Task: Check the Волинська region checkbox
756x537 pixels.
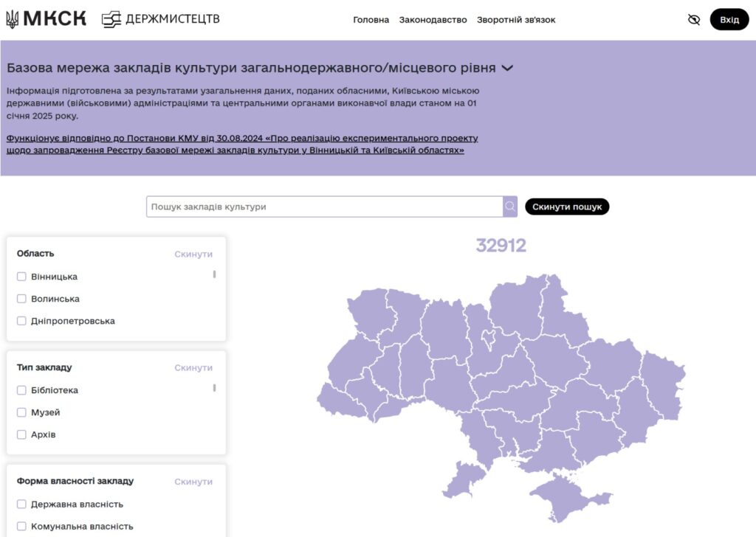Action: click(21, 299)
